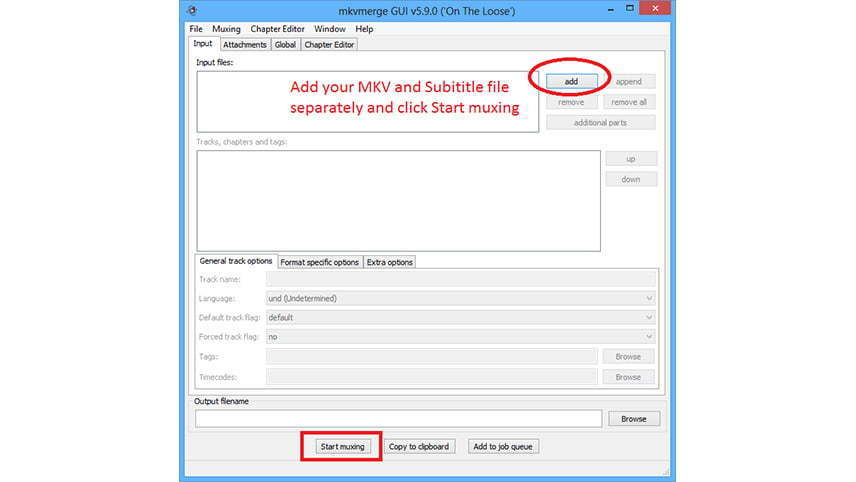
Task: Open the Window menu
Action: (330, 29)
